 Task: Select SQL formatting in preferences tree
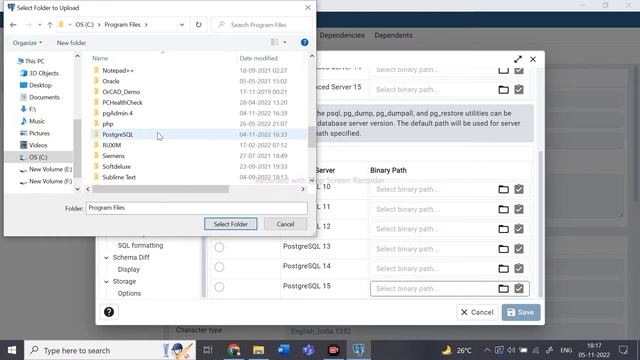click(140, 245)
